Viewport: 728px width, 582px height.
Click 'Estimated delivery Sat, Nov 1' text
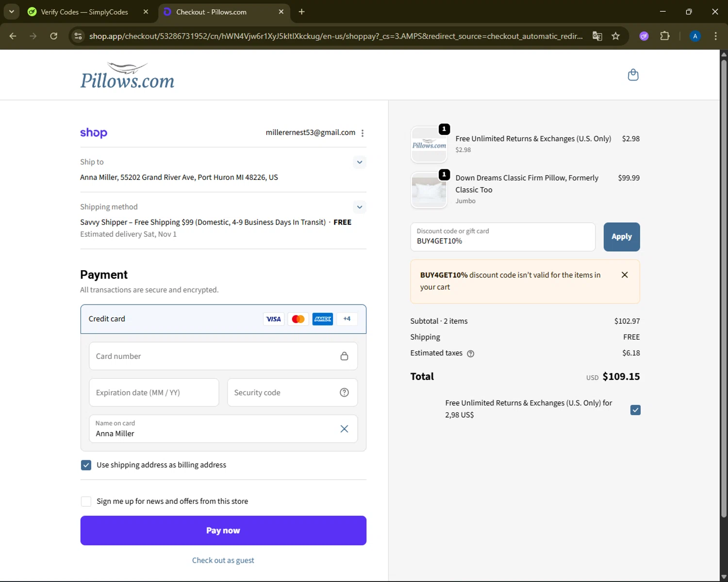pos(128,234)
